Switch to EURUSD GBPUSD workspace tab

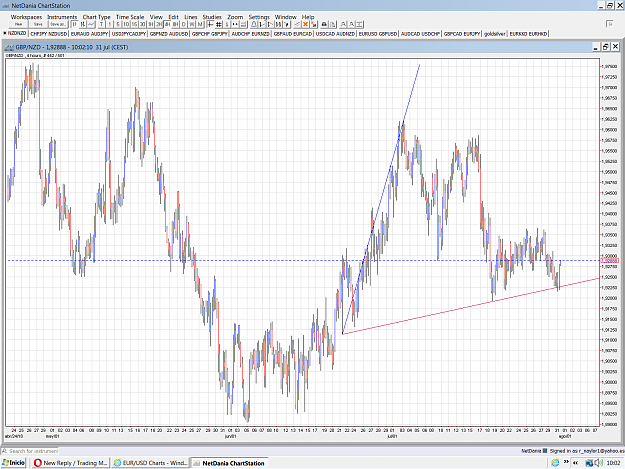tap(377, 34)
